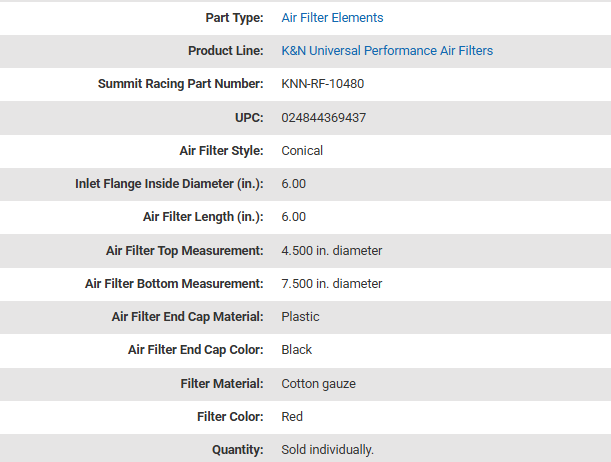Select the 7.500 in. diameter value
The width and height of the screenshot is (611, 462).
332,284
